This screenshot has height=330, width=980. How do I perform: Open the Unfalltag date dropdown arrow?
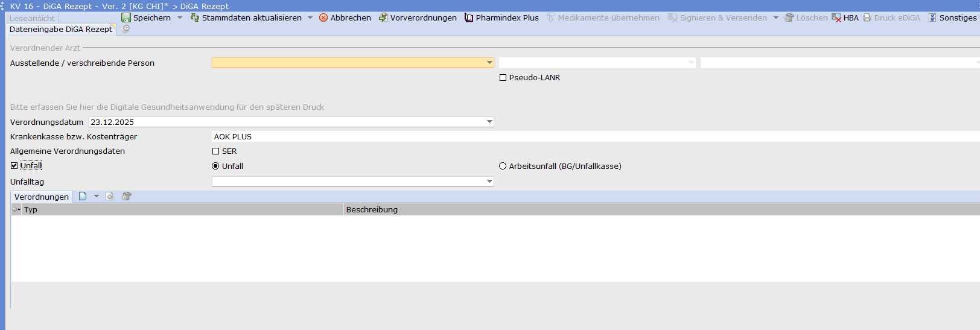click(489, 182)
